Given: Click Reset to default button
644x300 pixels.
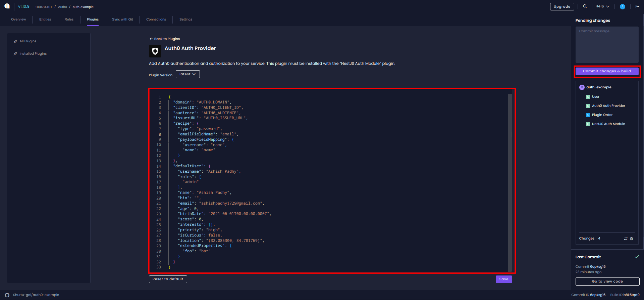Looking at the screenshot, I should pos(168,279).
